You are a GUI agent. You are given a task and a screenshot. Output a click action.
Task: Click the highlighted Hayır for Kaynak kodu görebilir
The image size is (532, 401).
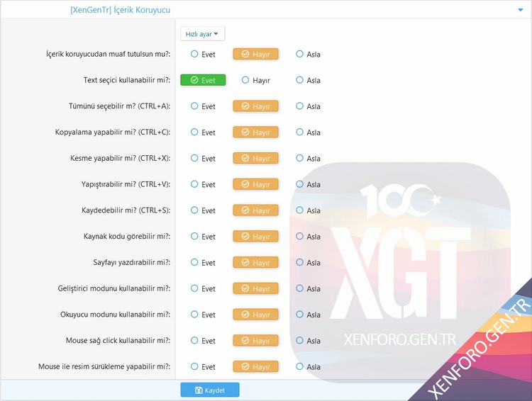coord(255,236)
